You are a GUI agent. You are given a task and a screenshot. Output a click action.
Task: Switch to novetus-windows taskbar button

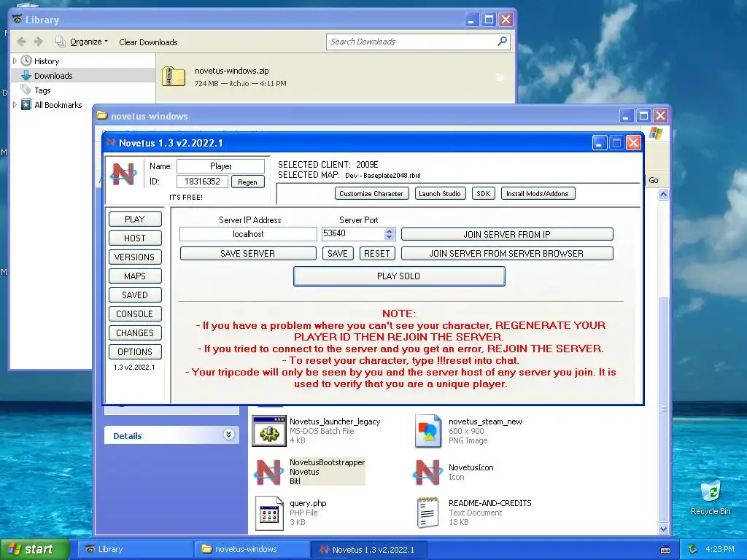252,549
